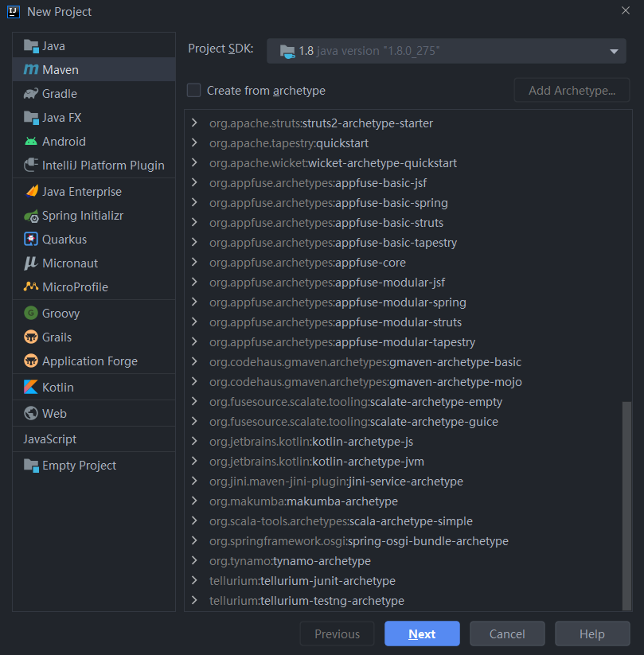Screen dimensions: 644x655
Task: Expand kotlin-archetype-jvm node
Action: (194, 461)
